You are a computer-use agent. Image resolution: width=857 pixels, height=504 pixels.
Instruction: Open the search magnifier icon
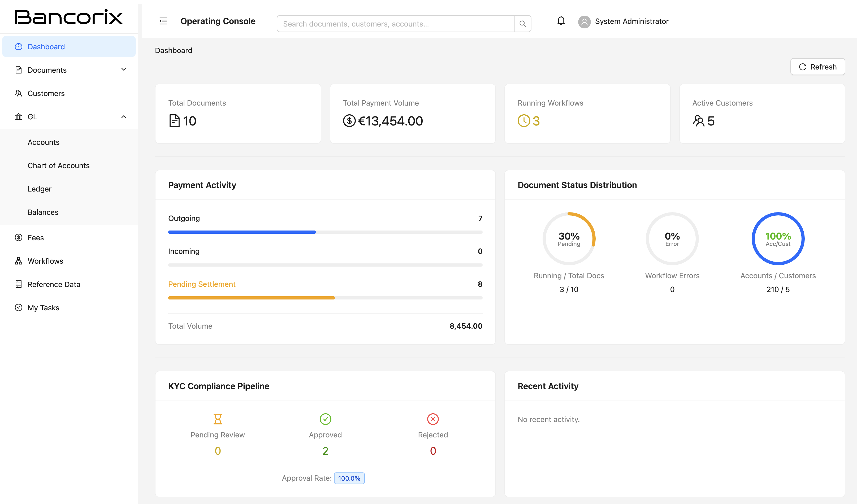point(523,23)
